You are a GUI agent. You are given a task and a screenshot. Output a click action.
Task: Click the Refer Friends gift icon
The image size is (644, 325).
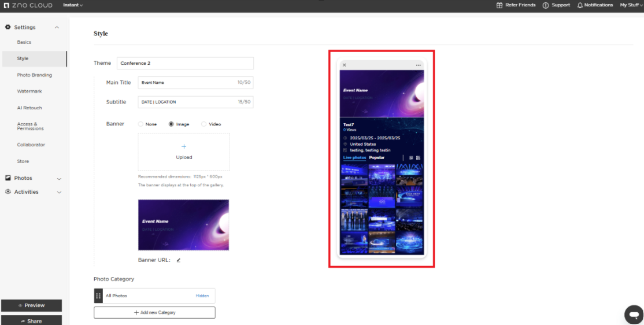point(499,5)
